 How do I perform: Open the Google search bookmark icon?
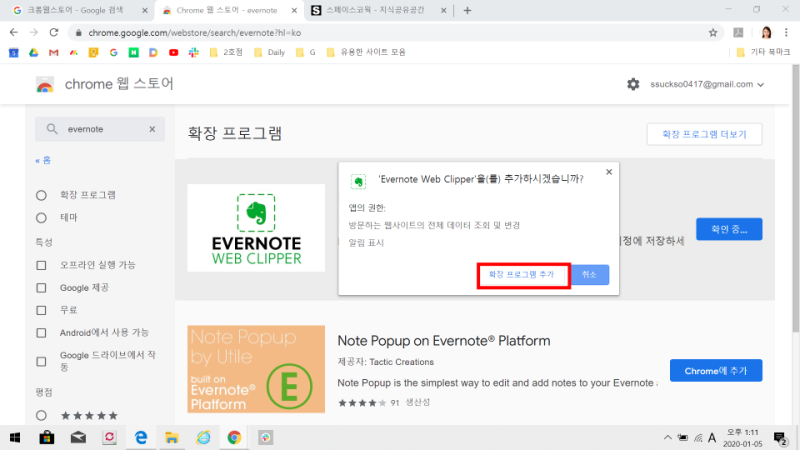click(113, 53)
